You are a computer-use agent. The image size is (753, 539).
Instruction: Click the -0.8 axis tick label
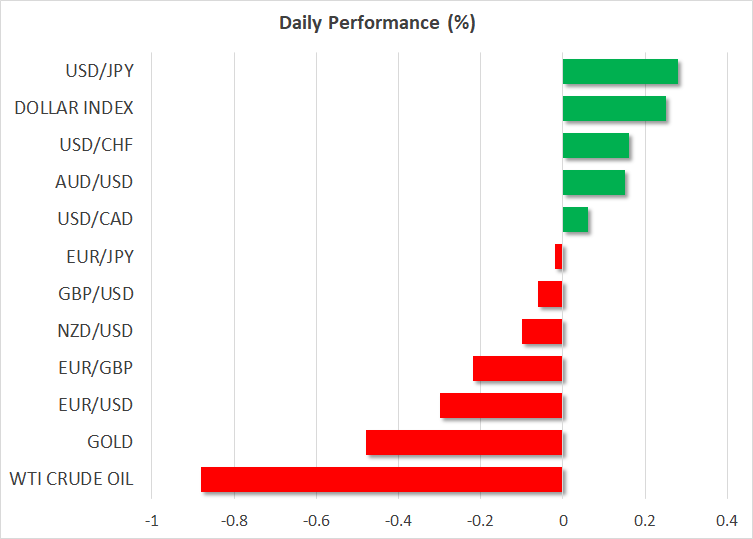pos(234,521)
